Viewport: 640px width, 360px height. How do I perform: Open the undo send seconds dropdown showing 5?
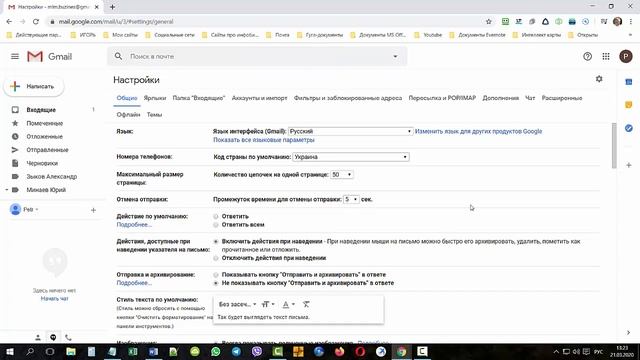(351, 200)
